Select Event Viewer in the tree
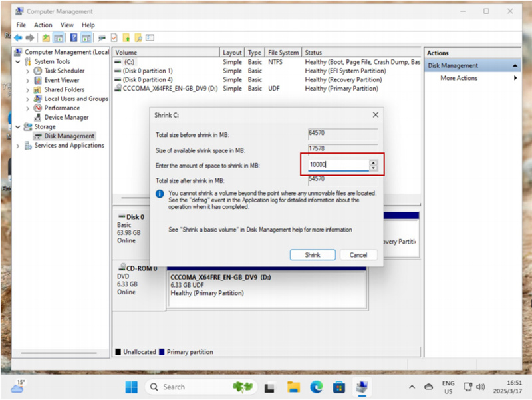The height and width of the screenshot is (400, 532). [61, 80]
